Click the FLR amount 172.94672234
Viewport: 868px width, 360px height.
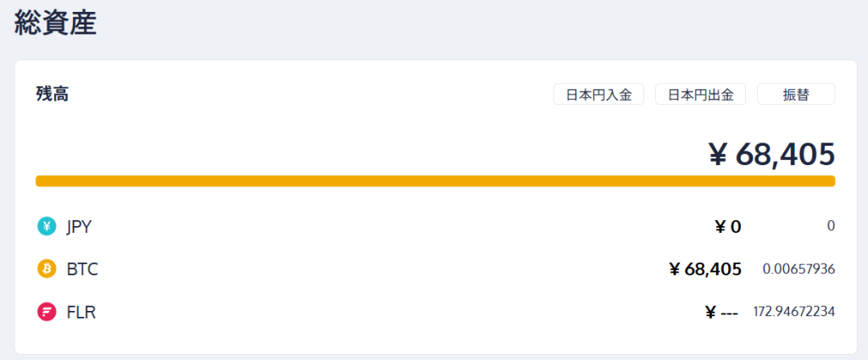pos(794,312)
